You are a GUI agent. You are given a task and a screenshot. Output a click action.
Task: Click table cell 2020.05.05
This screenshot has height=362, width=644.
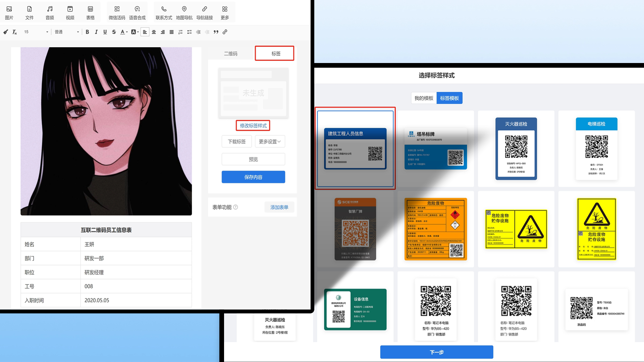tap(136, 300)
